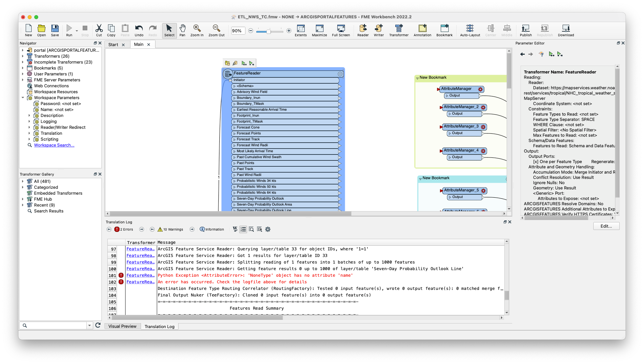Toggle the 10 Warnings log filter
Screen dimensions: 644x364
170,229
